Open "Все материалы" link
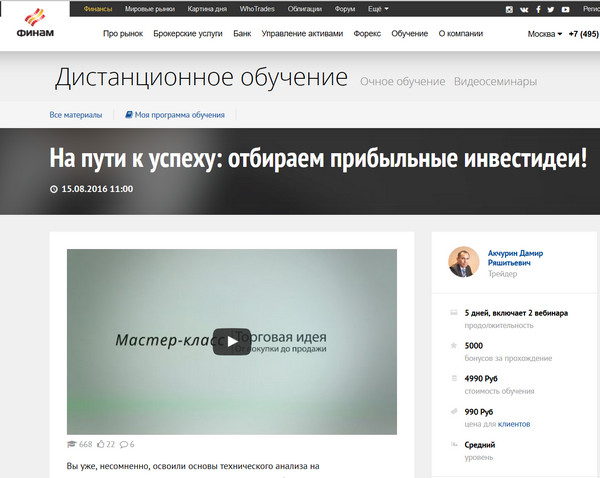Image resolution: width=600 pixels, height=478 pixels. tap(76, 115)
